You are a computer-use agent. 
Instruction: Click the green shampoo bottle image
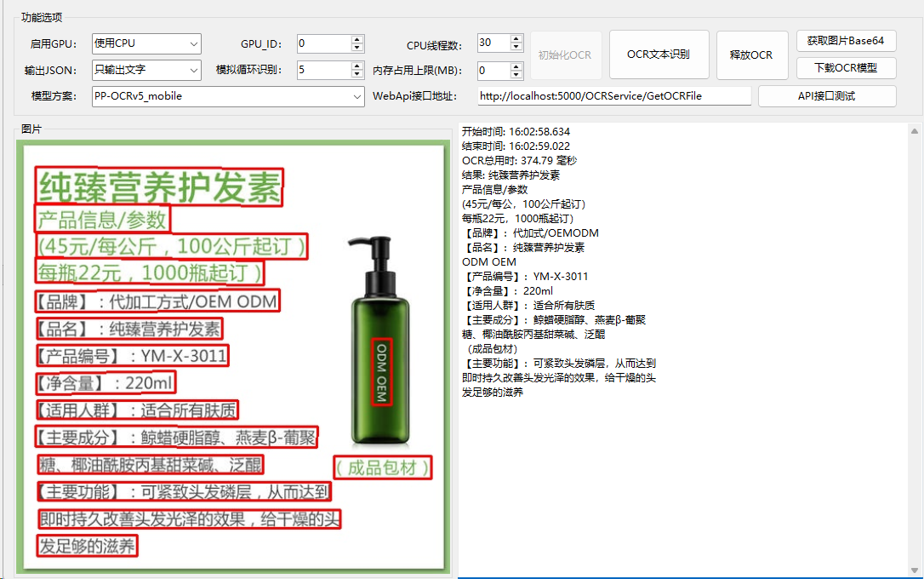point(380,341)
